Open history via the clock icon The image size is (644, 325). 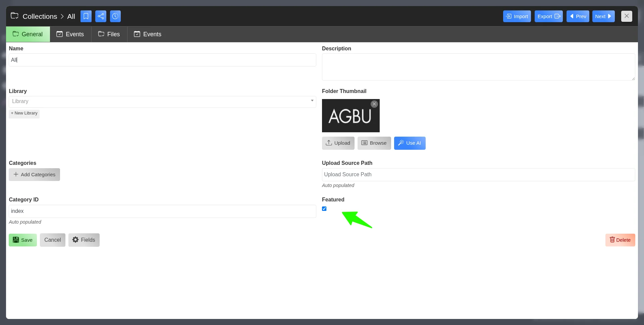[x=115, y=16]
